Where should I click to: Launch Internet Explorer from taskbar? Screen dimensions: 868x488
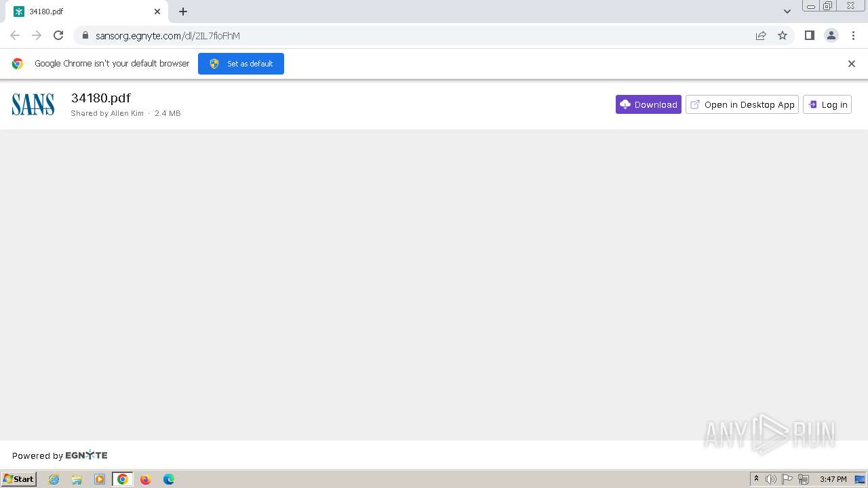54,479
